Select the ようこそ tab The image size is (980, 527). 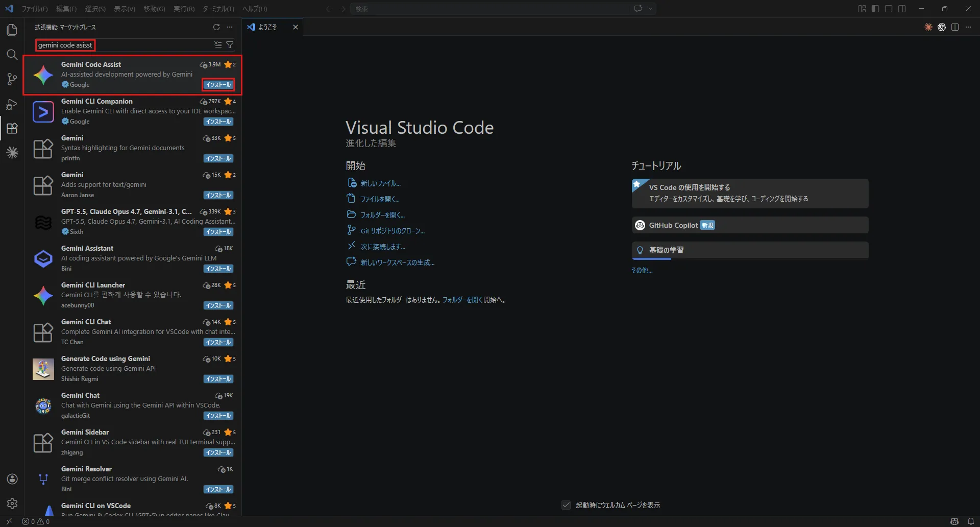click(267, 27)
